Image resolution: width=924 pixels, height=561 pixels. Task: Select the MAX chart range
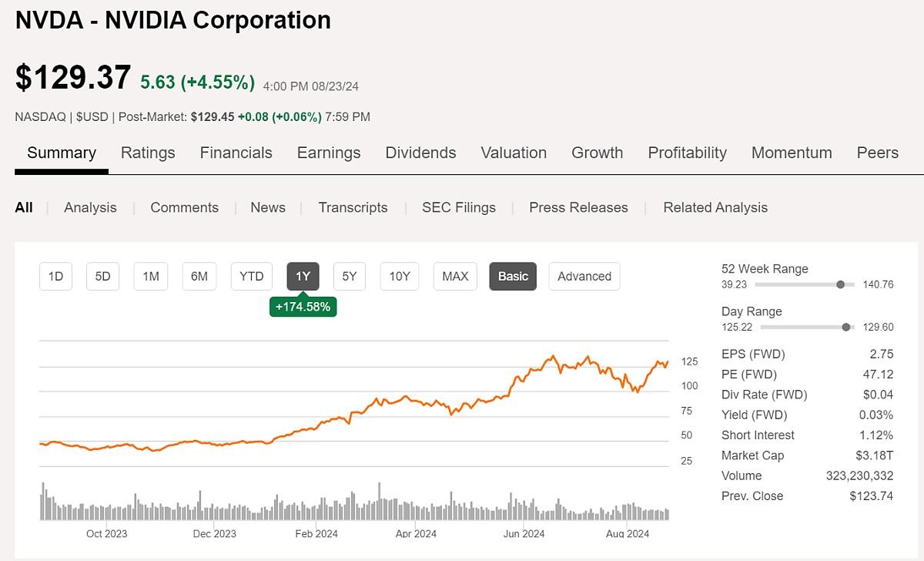pyautogui.click(x=455, y=276)
